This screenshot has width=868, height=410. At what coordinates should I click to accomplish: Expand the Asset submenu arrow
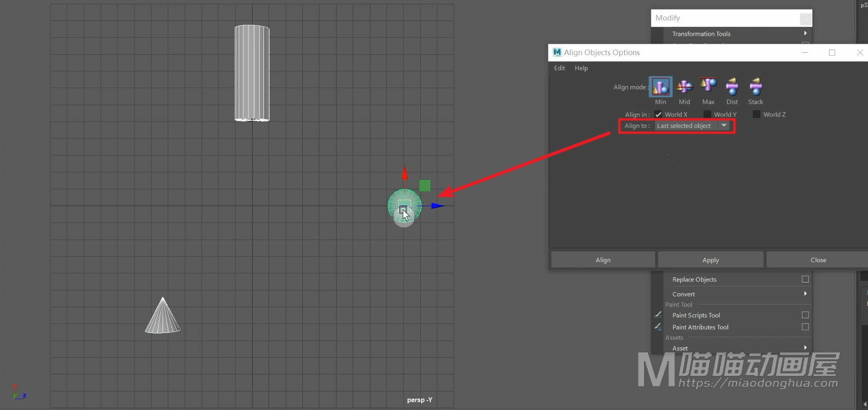pyautogui.click(x=805, y=348)
